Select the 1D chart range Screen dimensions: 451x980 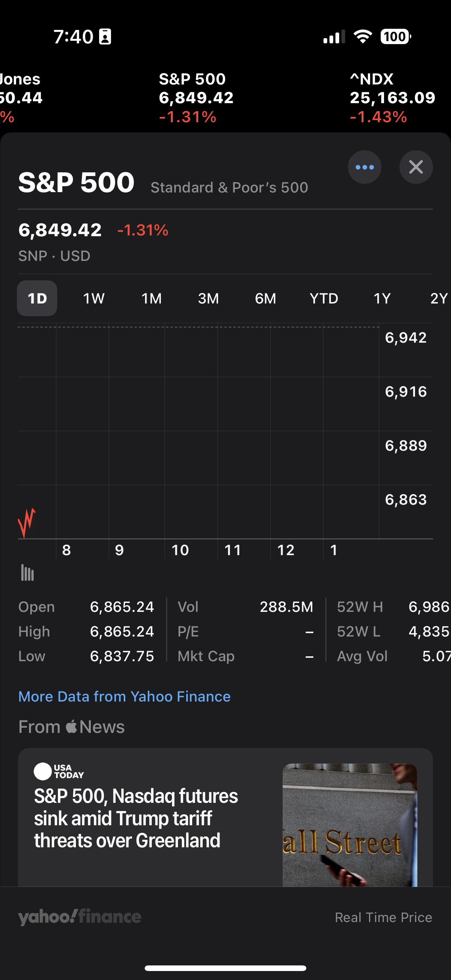tap(37, 298)
